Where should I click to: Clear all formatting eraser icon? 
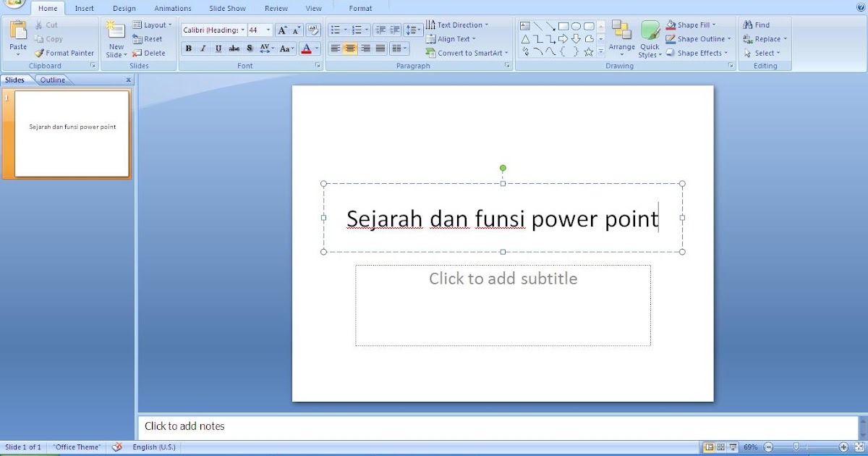[314, 30]
